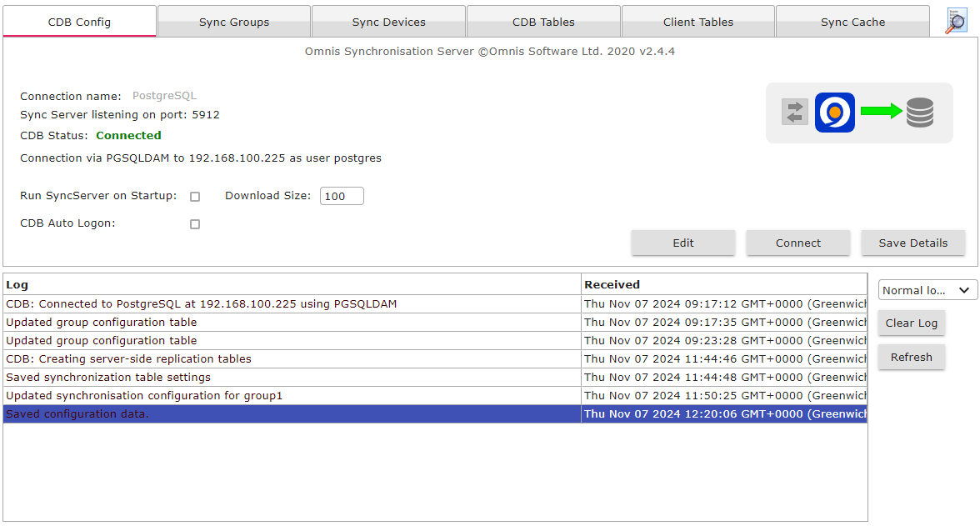Open the magnifier log viewer icon

pyautogui.click(x=957, y=21)
